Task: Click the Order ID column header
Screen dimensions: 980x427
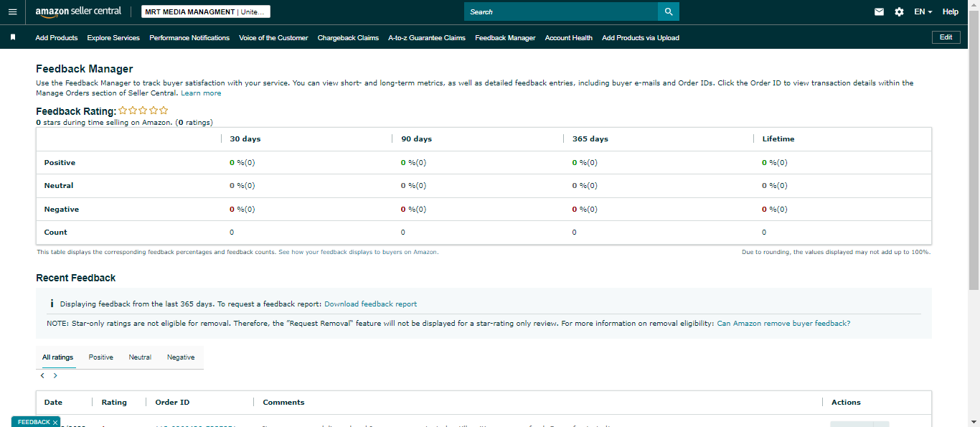Action: click(172, 403)
